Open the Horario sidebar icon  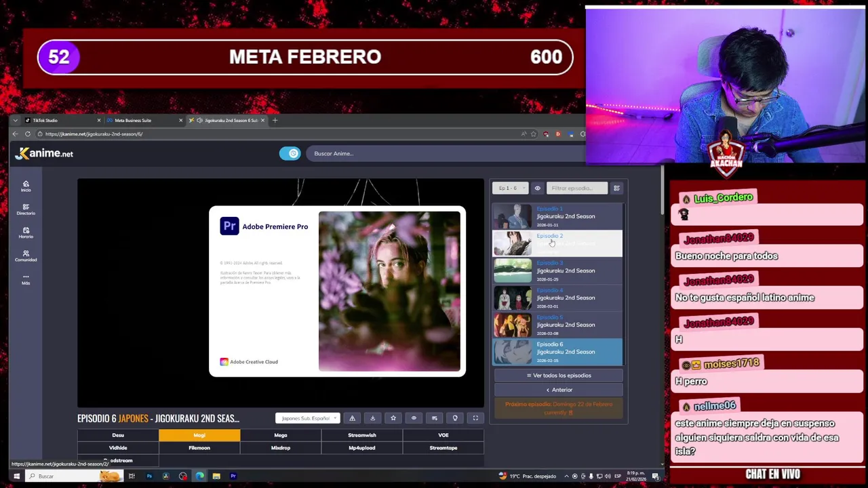26,232
